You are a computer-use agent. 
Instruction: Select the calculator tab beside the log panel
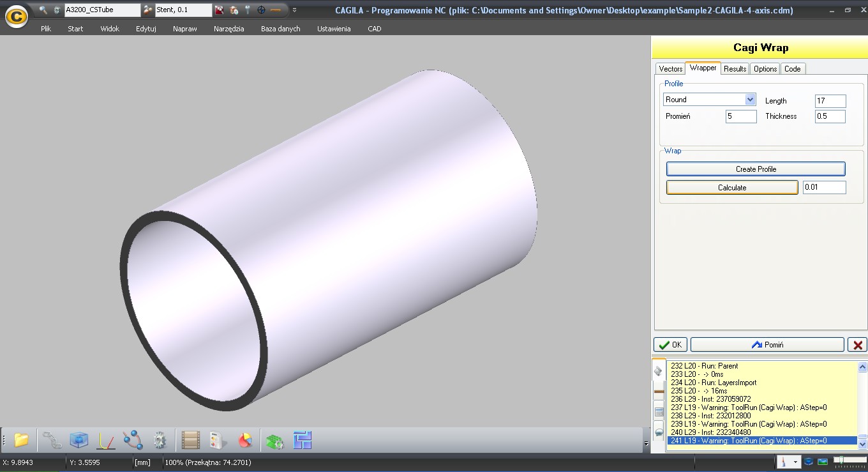coord(659,411)
